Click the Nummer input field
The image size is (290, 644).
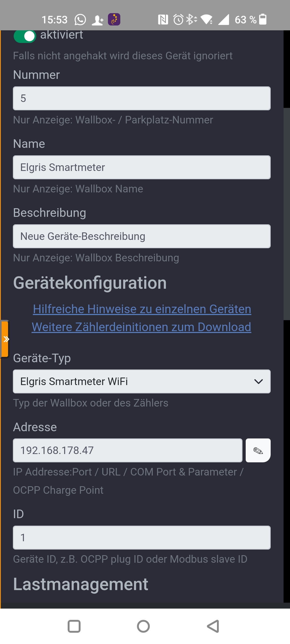pos(142,98)
